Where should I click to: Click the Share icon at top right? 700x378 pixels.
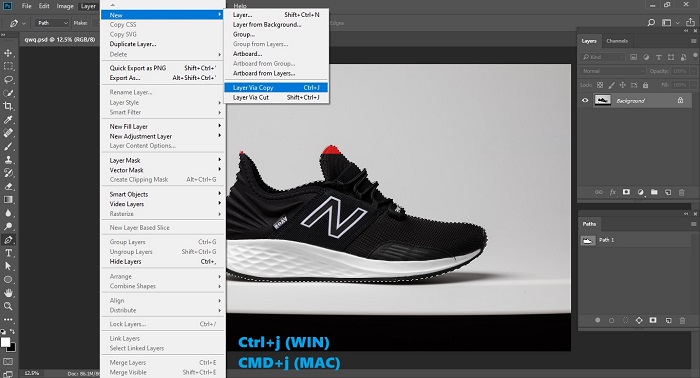click(691, 22)
